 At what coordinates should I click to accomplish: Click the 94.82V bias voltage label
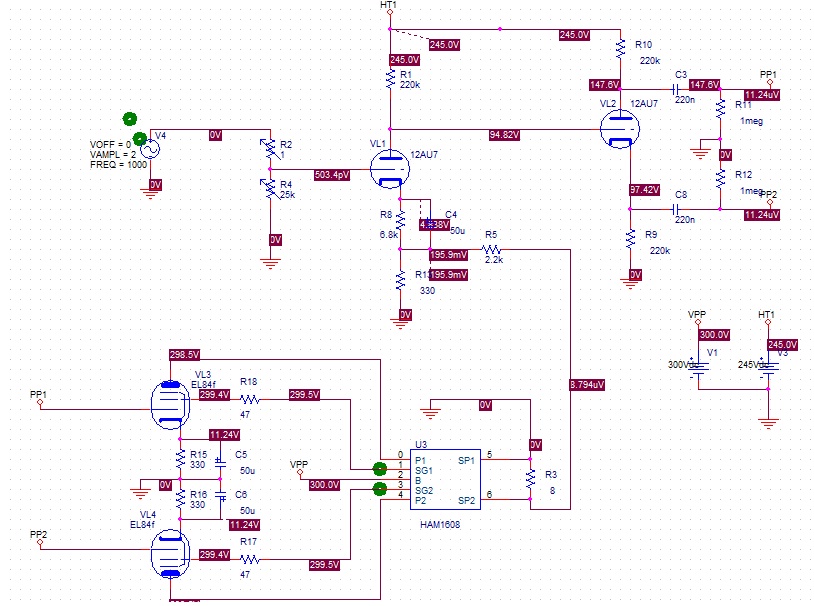coord(504,135)
